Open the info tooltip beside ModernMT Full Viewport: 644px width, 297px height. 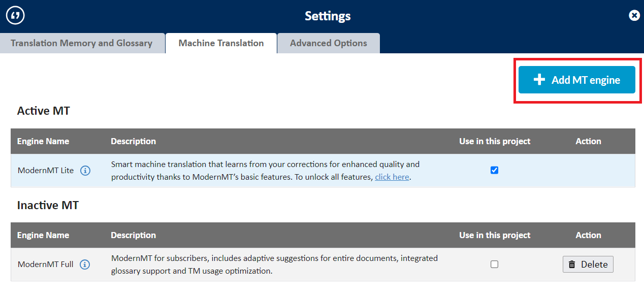click(85, 264)
